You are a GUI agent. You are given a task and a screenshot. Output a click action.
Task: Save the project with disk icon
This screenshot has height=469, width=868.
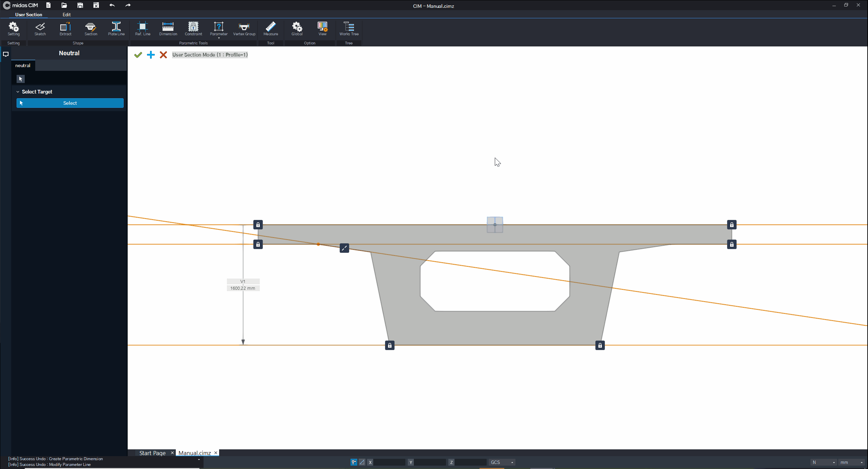tap(80, 5)
